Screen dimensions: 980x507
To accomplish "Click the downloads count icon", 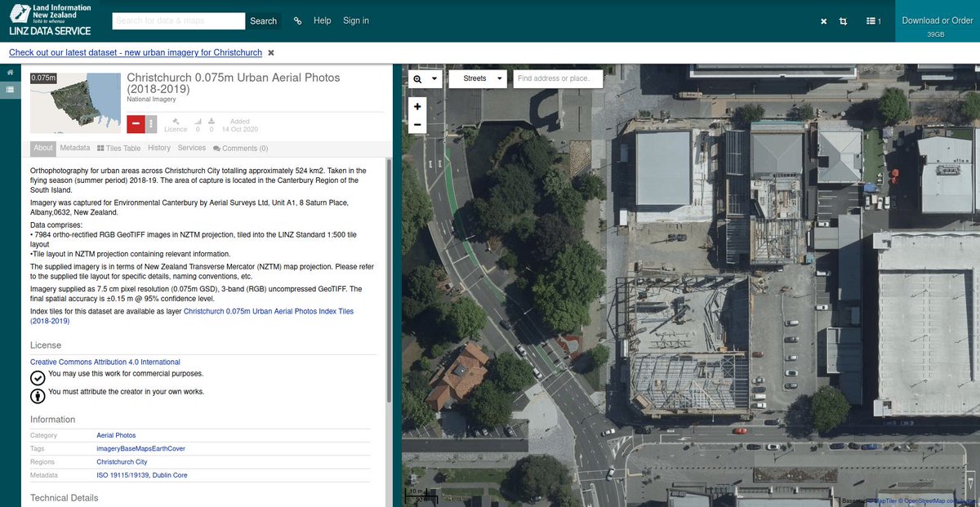I will point(212,122).
